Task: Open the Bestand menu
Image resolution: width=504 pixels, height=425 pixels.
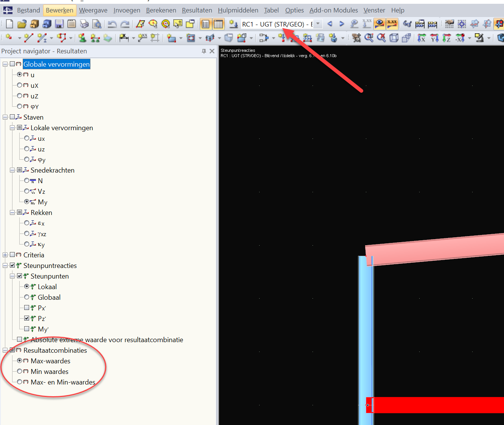Action: coord(28,10)
